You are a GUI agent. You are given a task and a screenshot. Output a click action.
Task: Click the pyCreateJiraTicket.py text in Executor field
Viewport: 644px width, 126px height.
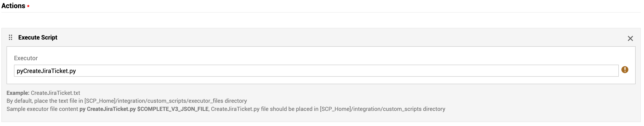[46, 71]
